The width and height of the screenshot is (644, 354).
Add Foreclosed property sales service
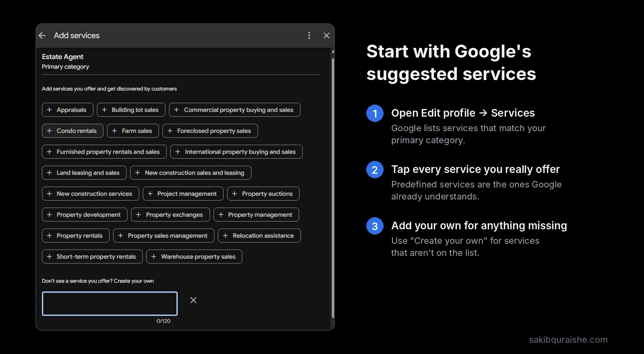point(210,131)
